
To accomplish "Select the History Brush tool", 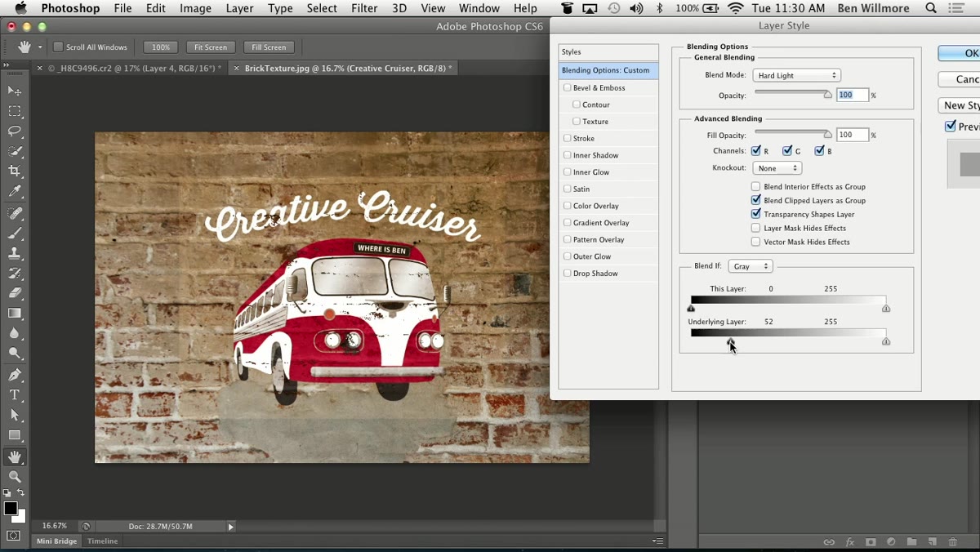I will (15, 274).
